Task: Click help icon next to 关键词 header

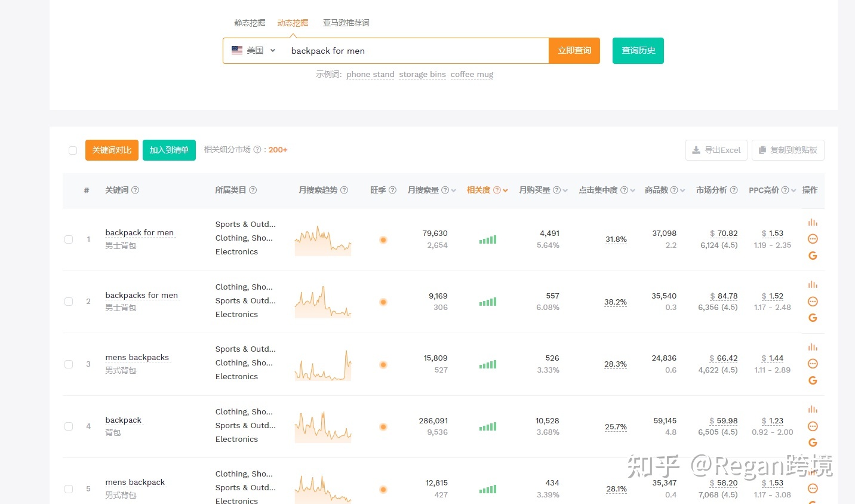Action: [136, 190]
